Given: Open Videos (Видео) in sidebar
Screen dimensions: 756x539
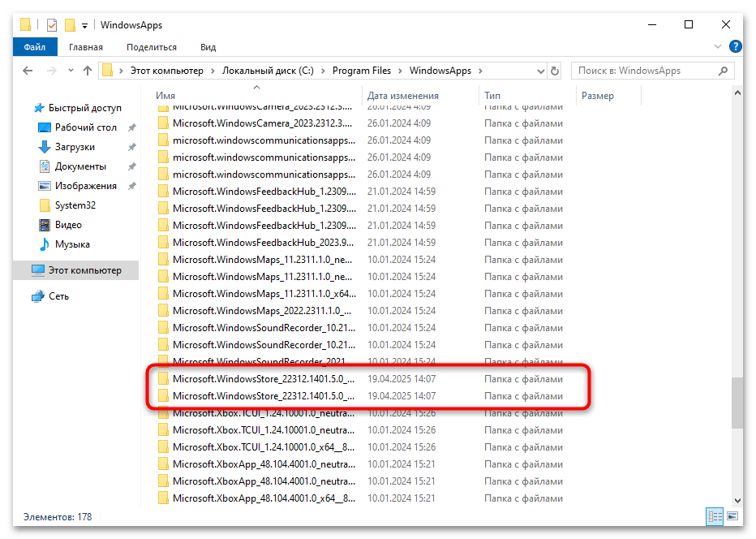Looking at the screenshot, I should (60, 225).
